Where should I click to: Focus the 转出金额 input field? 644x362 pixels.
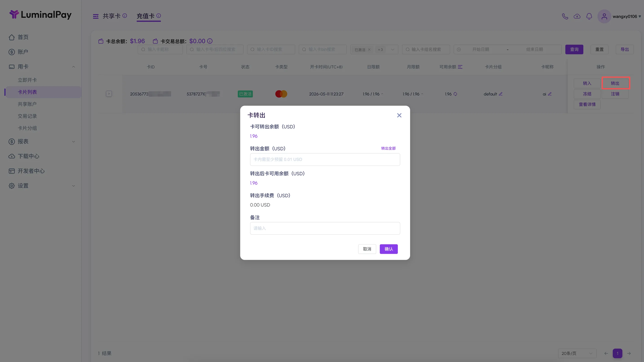pos(325,159)
